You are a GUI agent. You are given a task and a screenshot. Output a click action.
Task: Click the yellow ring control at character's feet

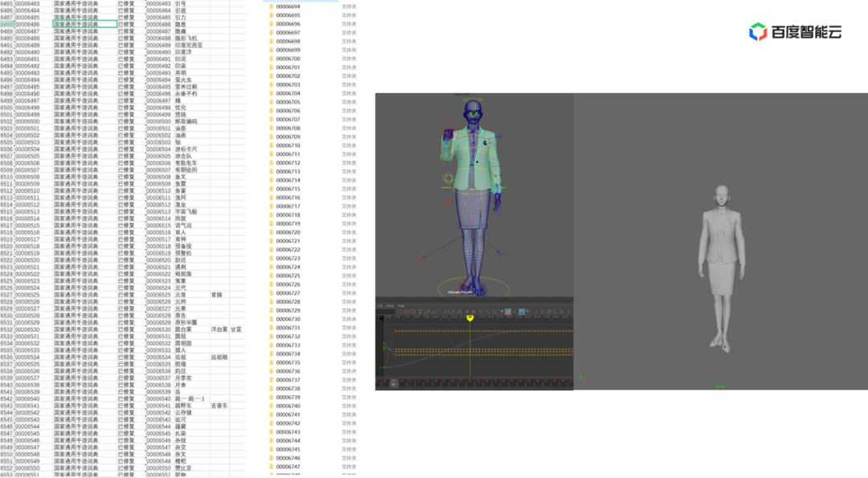(473, 288)
